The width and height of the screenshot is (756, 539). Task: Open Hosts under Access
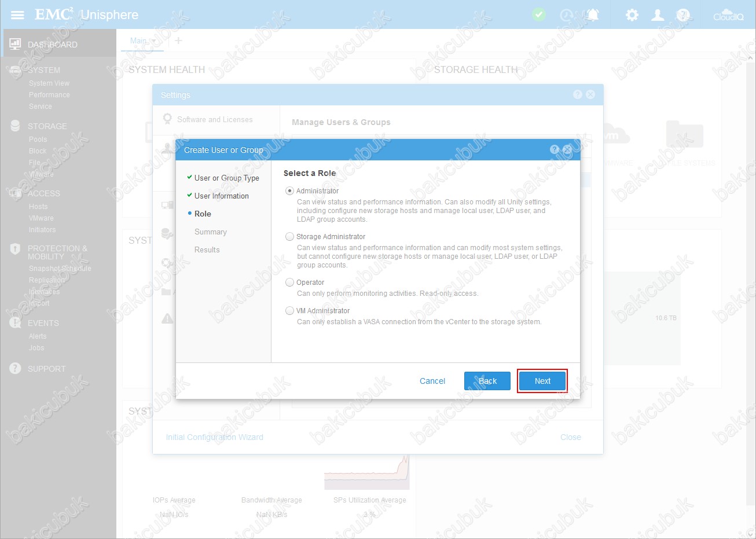(38, 207)
